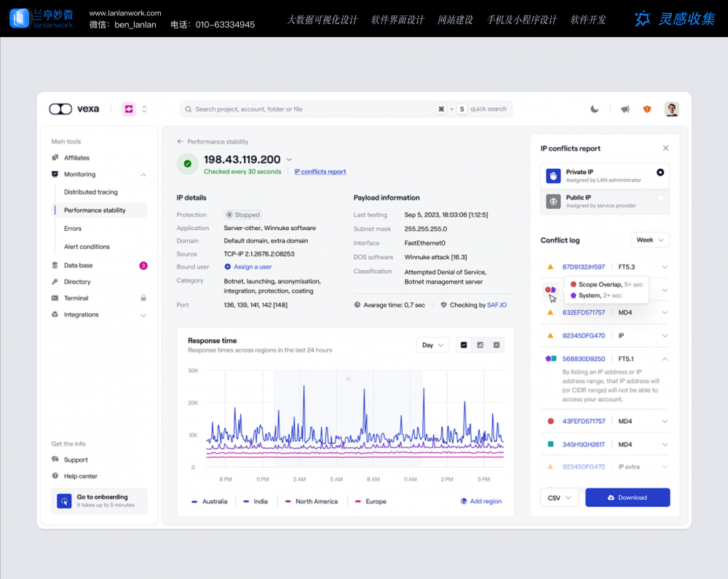Select the Public IP radio button

[x=660, y=198]
